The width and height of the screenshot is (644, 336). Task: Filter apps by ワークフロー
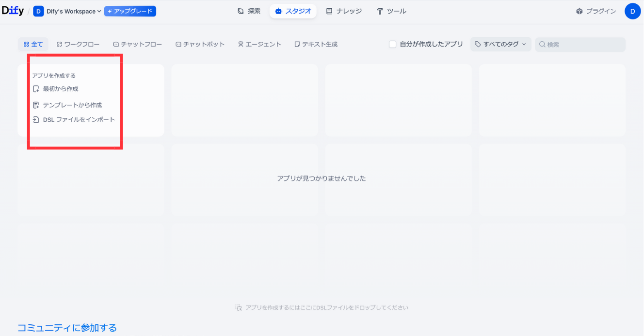tap(78, 45)
